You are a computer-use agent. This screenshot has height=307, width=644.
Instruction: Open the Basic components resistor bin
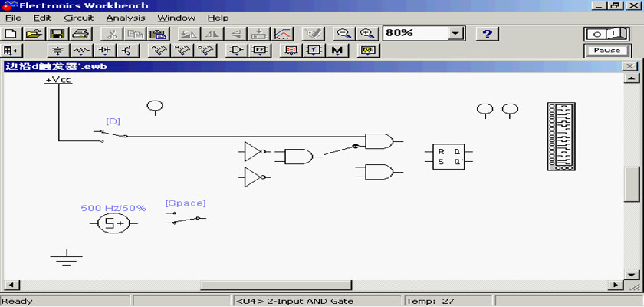[81, 50]
